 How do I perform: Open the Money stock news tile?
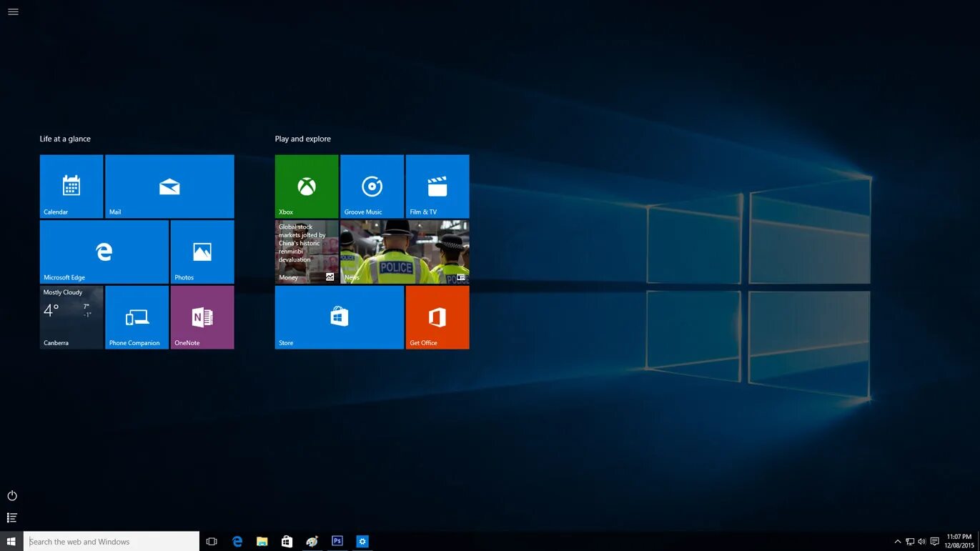307,252
